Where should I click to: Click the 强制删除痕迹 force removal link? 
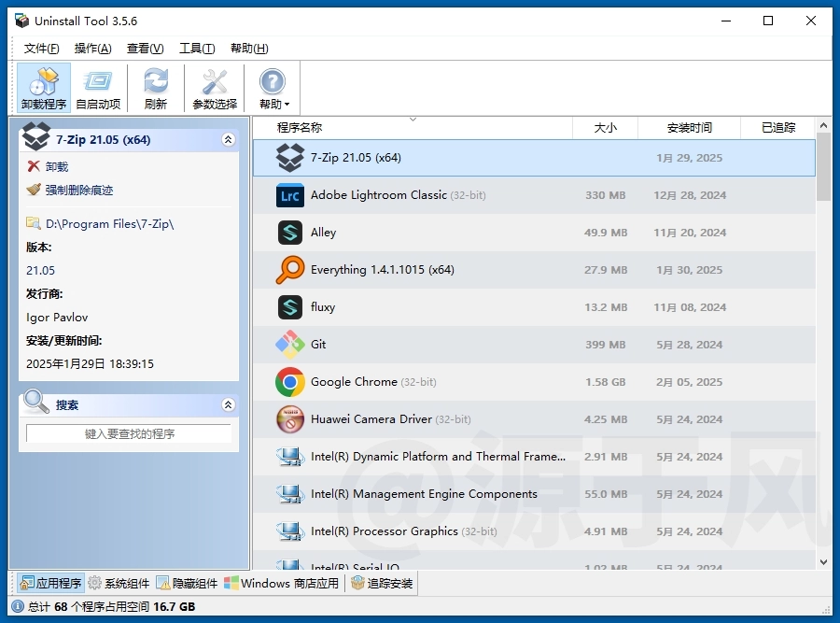click(79, 190)
